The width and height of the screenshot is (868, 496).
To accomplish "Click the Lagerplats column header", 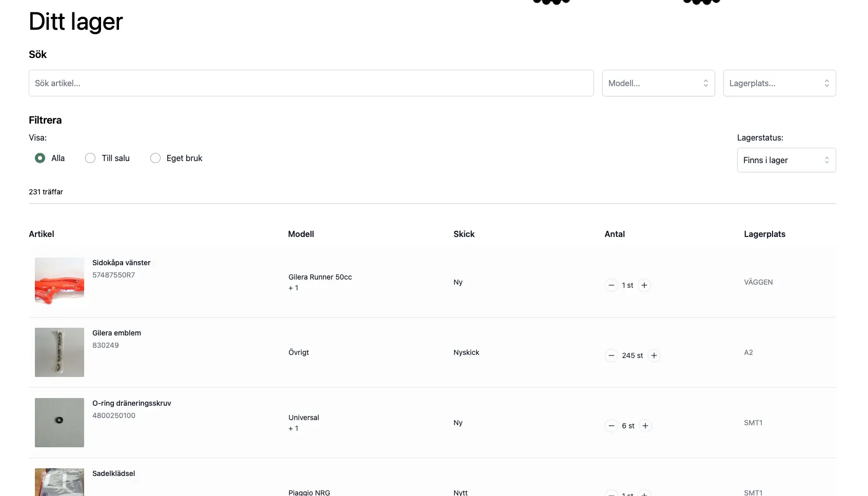I will coord(765,234).
